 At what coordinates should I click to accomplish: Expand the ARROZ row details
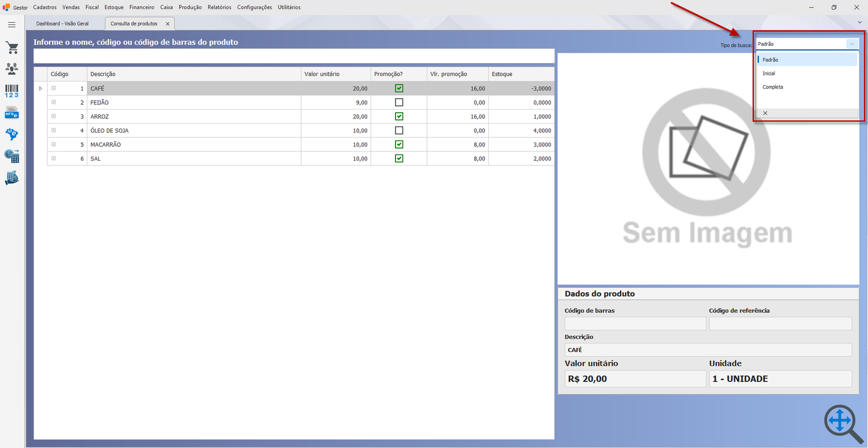click(54, 116)
